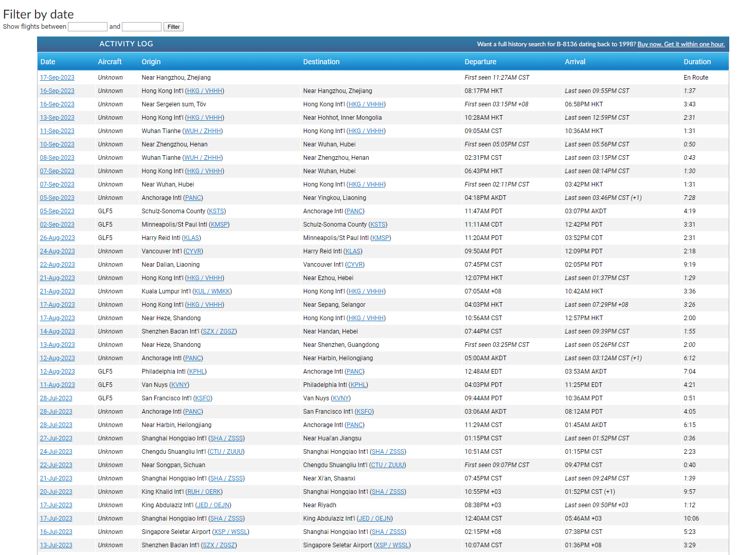Viewport: 756px width, 555px height.
Task: Open the 22-Aug-2023 flight link
Action: coord(58,265)
